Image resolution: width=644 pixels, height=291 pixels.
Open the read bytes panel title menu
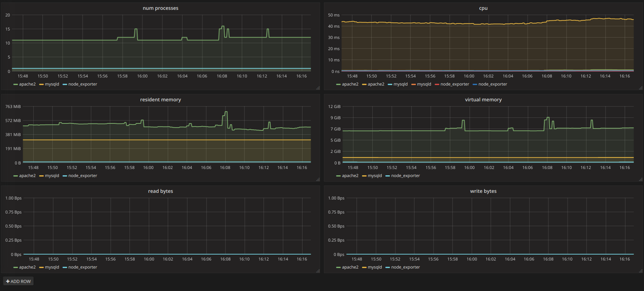pyautogui.click(x=160, y=191)
